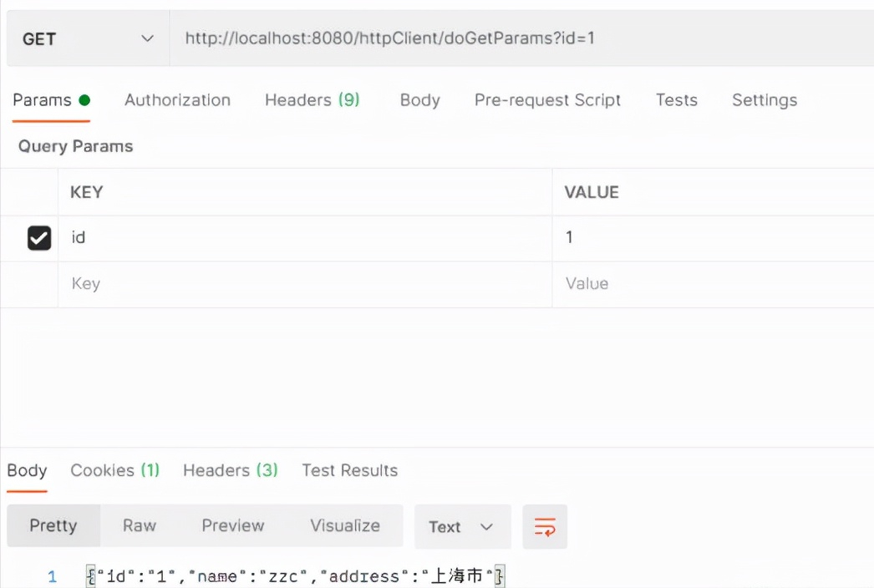Disable the id query parameter checkbox
Viewport: 874px width, 588px height.
[x=39, y=238]
